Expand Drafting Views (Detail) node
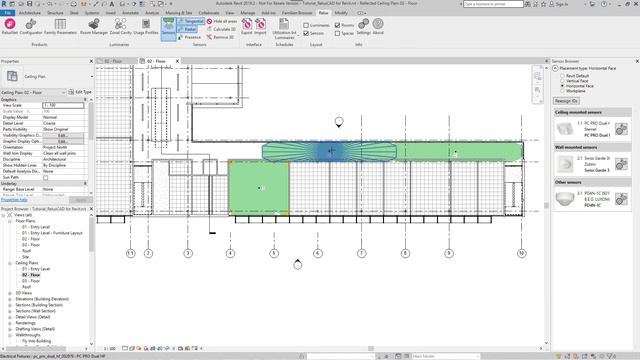This screenshot has width=640, height=360. point(10,329)
